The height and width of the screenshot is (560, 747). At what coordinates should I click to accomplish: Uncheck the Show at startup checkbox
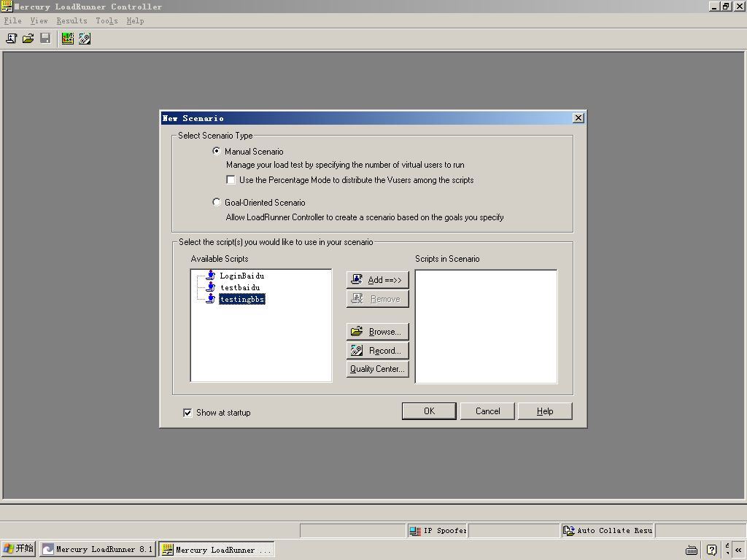coord(187,413)
